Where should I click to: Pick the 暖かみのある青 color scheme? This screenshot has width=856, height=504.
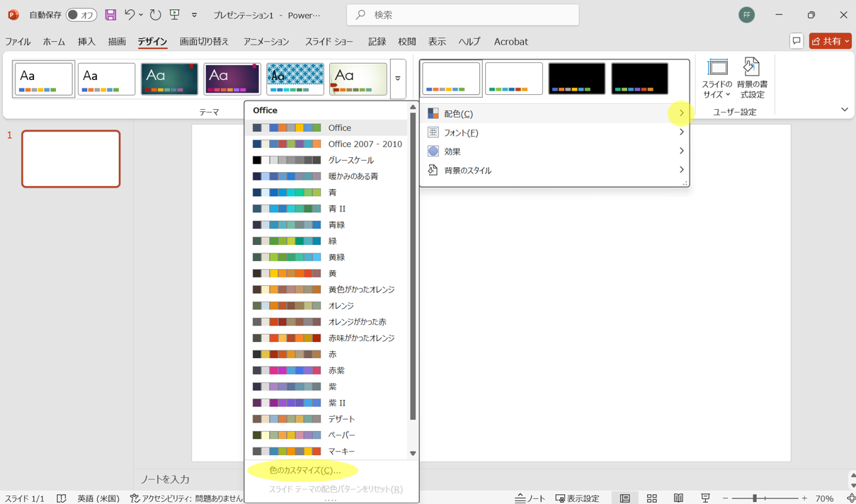pyautogui.click(x=327, y=176)
